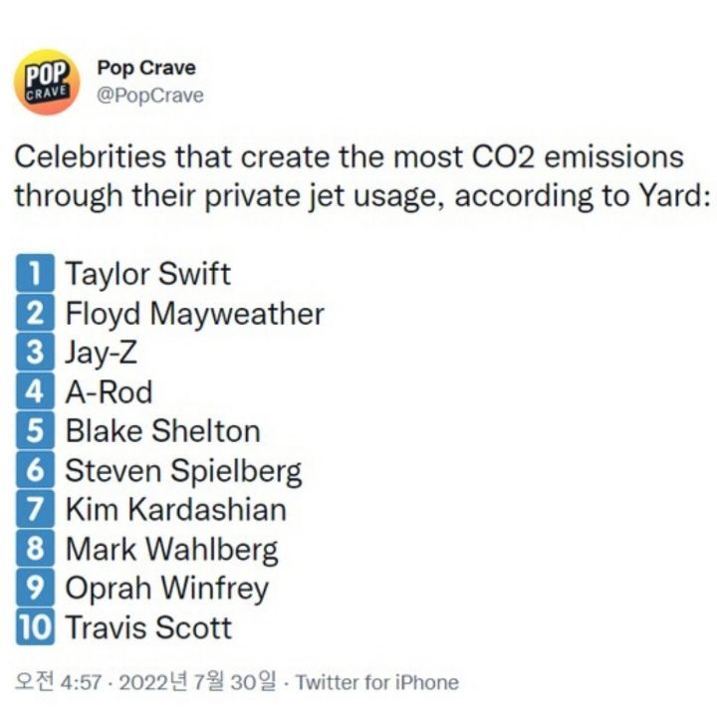The height and width of the screenshot is (728, 717).
Task: Open the Twitter for iPhone source link
Action: click(x=377, y=682)
